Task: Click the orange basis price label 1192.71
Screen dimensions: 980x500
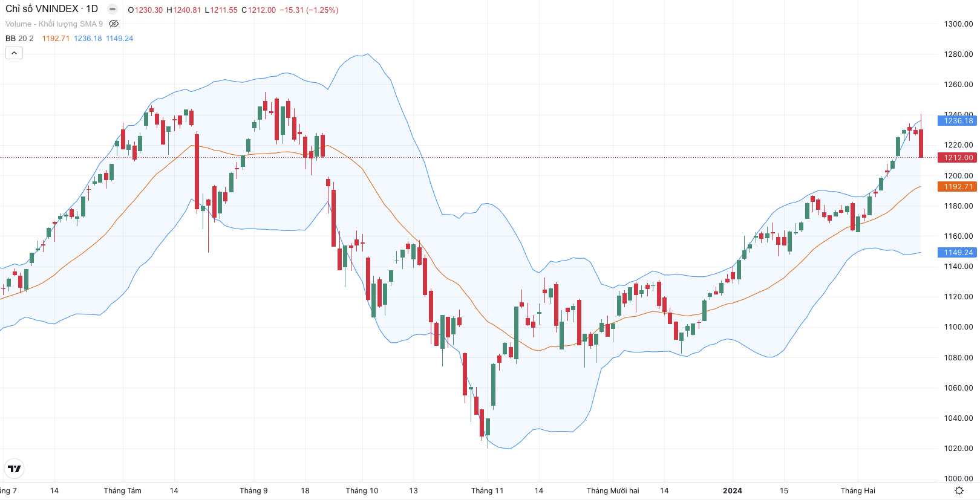Action: coord(957,187)
